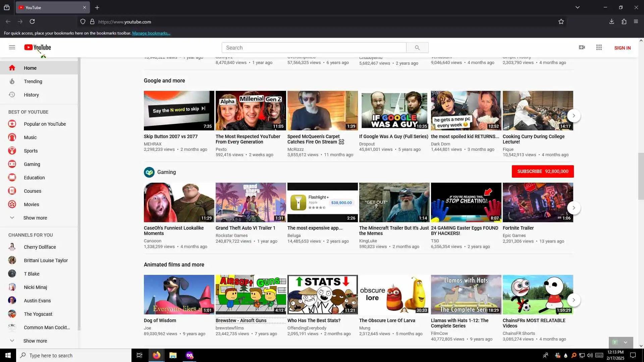Click the create video camera icon
Image resolution: width=644 pixels, height=362 pixels.
(x=582, y=47)
